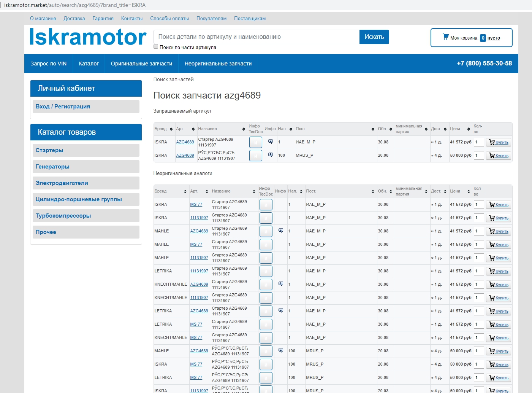Buy MAHLE MS 77 analog via Купить
Image resolution: width=532 pixels, height=393 pixels.
pyautogui.click(x=499, y=245)
